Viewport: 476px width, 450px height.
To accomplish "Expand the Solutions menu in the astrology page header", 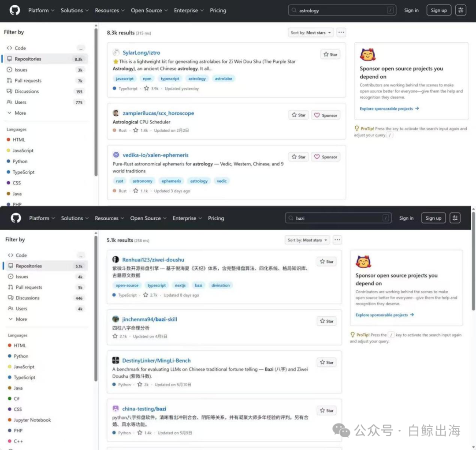I will (x=74, y=10).
